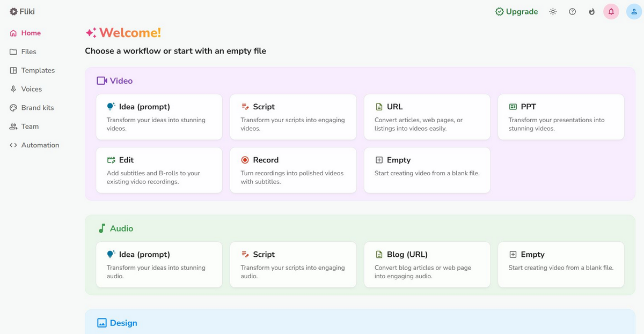Toggle the light/dark theme sun icon

[x=553, y=11]
